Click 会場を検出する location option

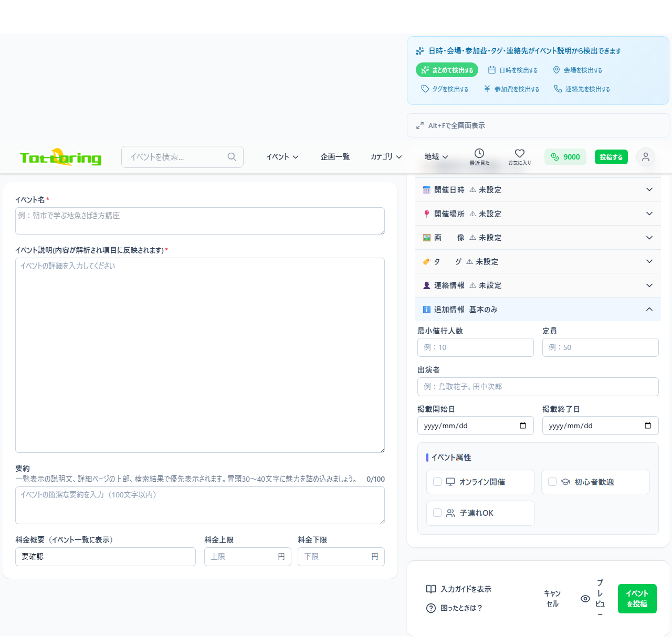coord(577,70)
